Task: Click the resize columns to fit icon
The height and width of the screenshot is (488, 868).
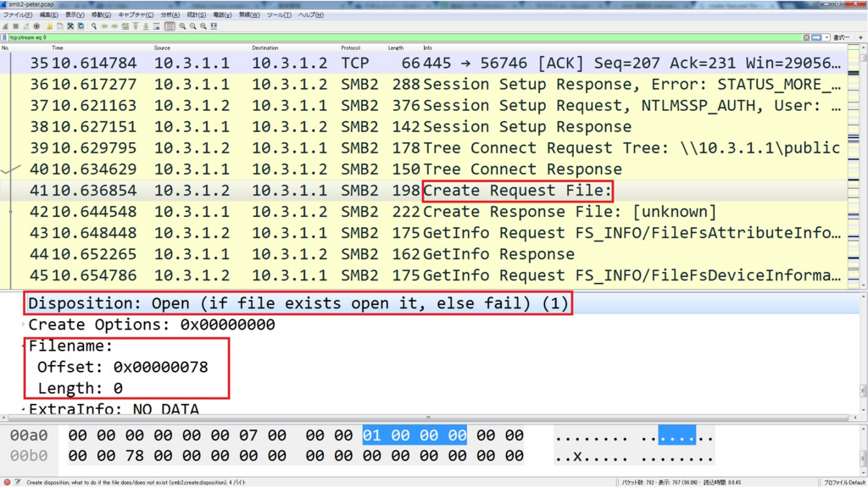Action: [x=214, y=26]
